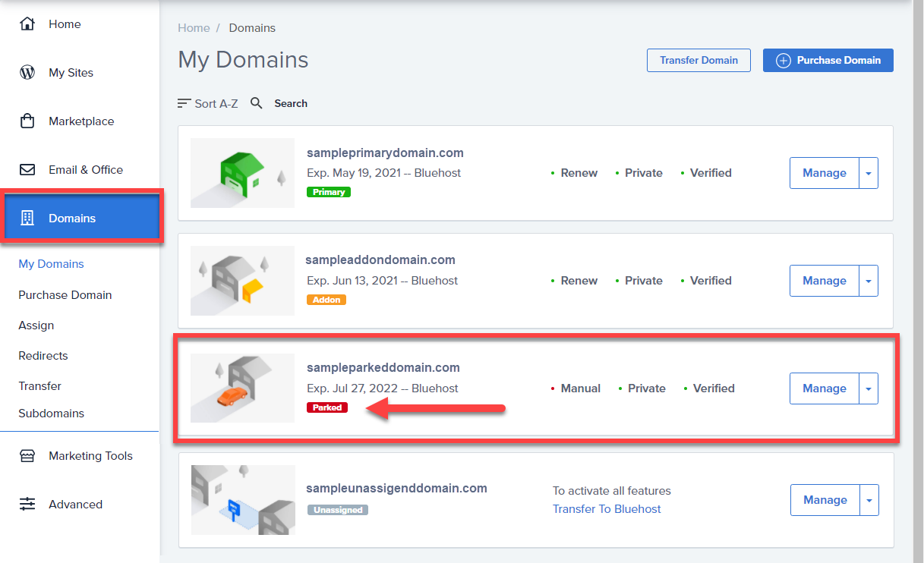Click the sampleunassigenddomain.com lot thumbnail
Viewport: 924px width, 563px height.
243,500
